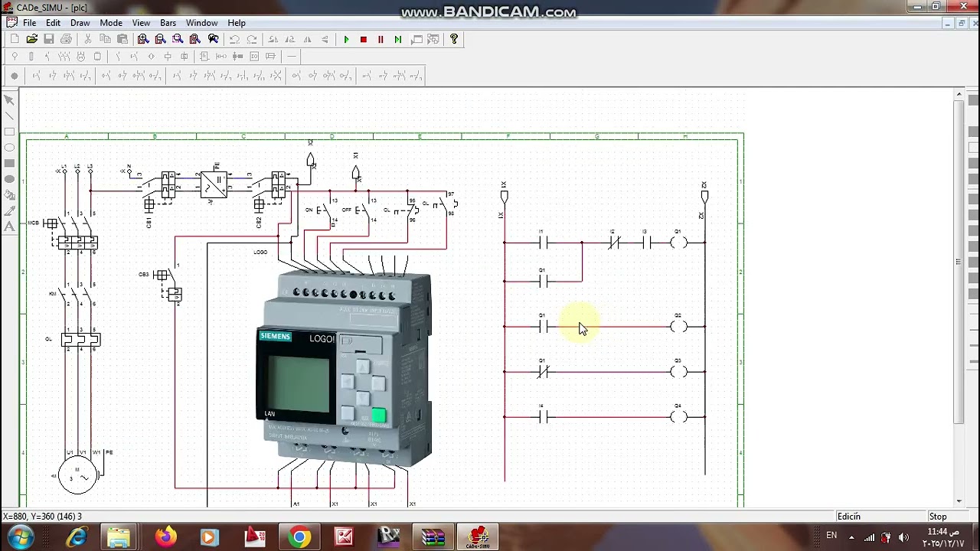Select the filled rectangle tool

(x=9, y=163)
